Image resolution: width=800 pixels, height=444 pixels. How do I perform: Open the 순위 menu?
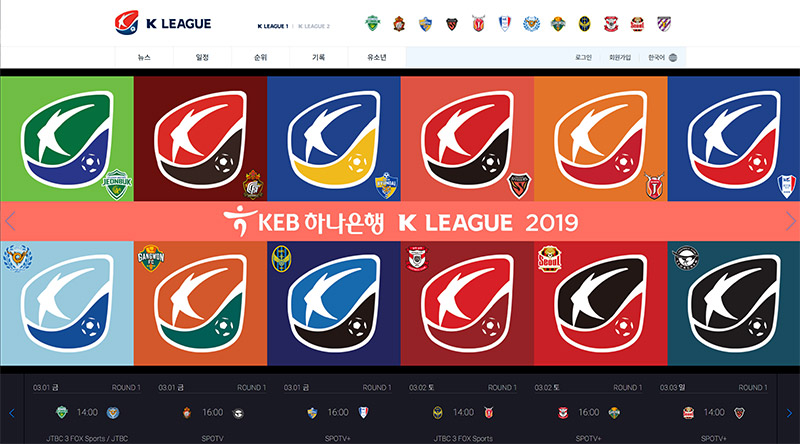[260, 57]
